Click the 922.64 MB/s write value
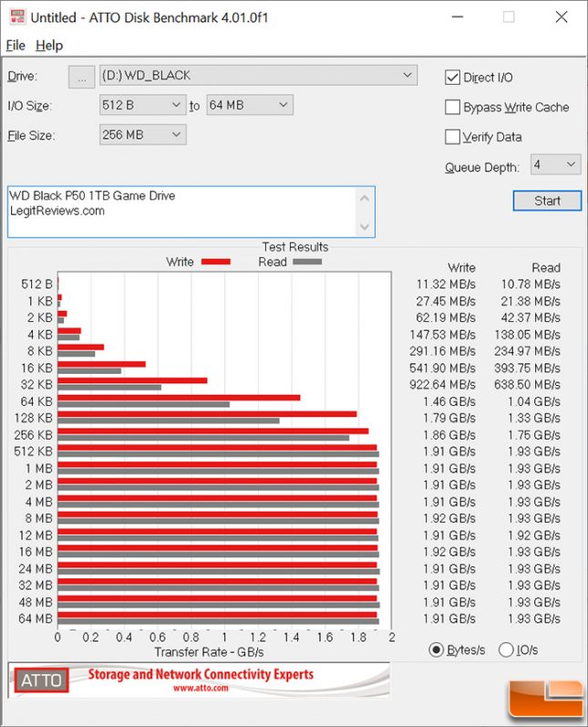The image size is (588, 727). click(x=442, y=385)
